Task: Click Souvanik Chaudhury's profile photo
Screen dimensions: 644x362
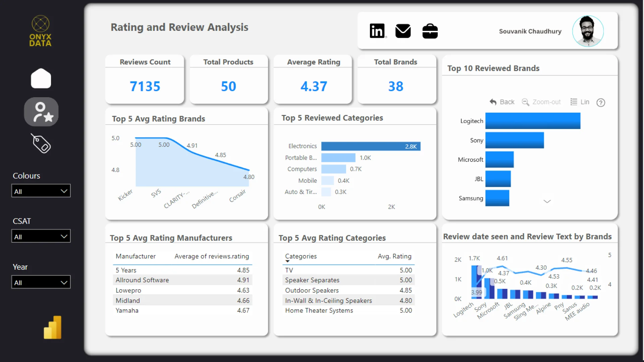Action: (x=588, y=31)
